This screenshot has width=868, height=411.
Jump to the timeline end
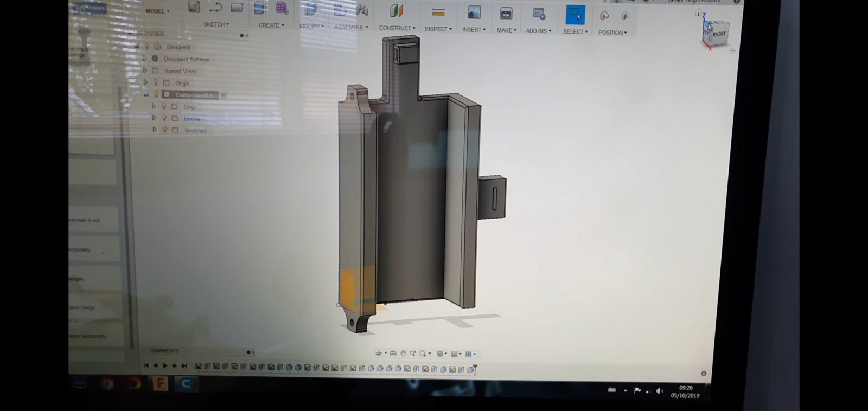(x=184, y=366)
